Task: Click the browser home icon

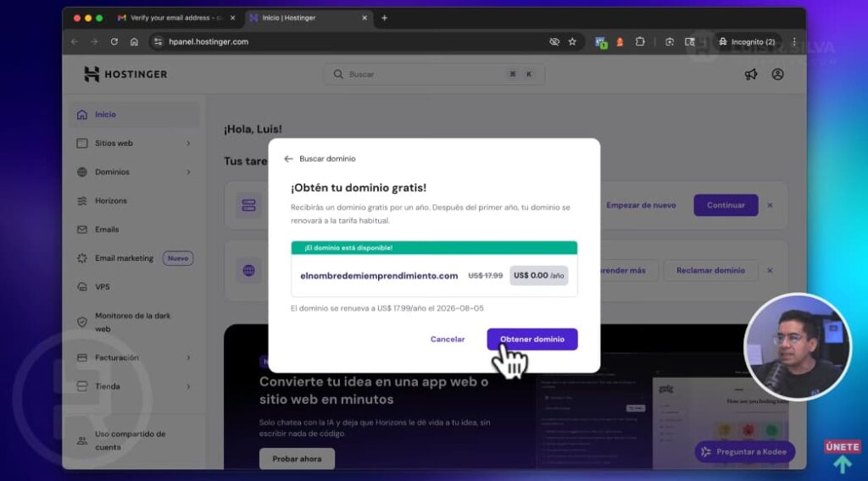Action: [x=134, y=41]
